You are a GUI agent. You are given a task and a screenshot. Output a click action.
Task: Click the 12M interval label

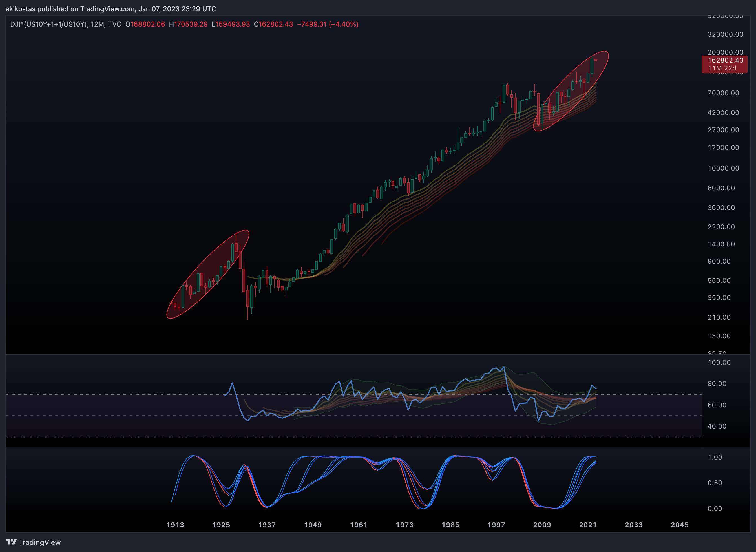tap(97, 24)
